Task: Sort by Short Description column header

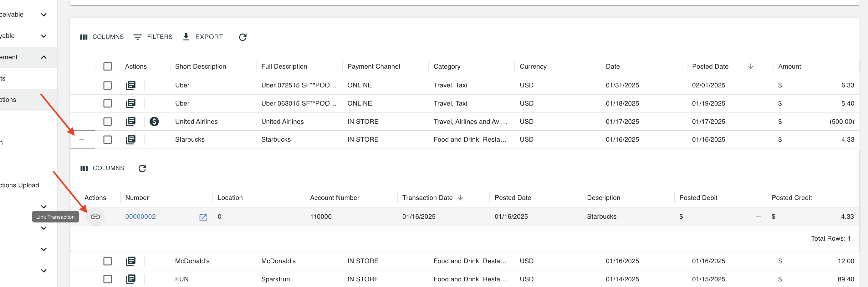Action: point(201,66)
